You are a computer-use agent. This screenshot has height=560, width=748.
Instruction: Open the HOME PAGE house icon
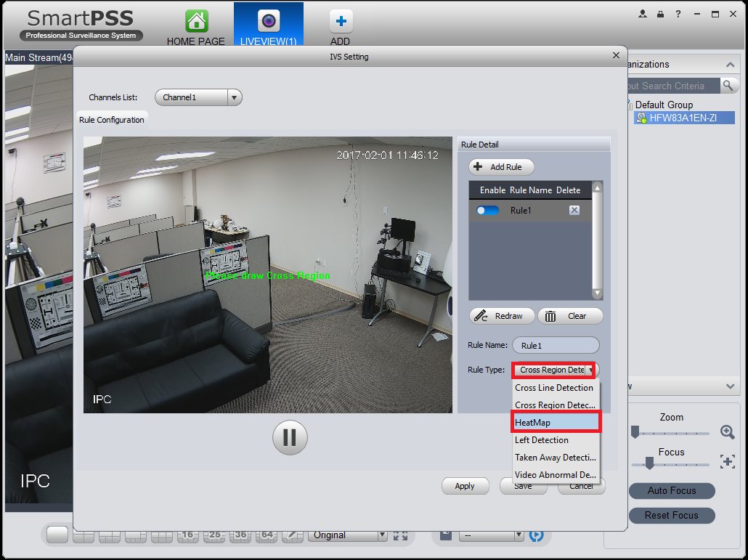[197, 21]
